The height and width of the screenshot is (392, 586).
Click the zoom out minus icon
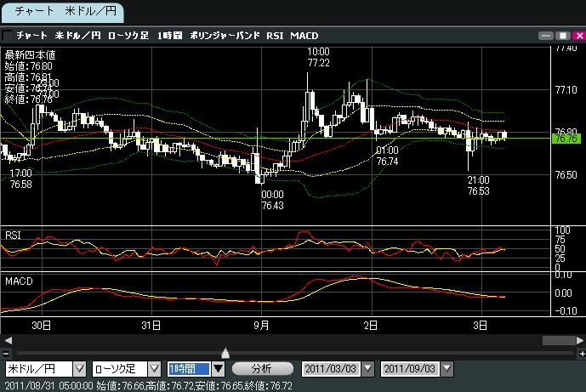coord(7,353)
